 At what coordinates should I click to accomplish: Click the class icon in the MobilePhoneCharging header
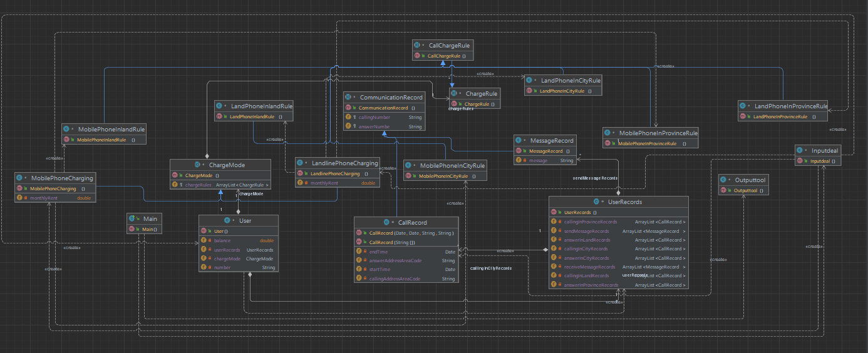(19, 178)
